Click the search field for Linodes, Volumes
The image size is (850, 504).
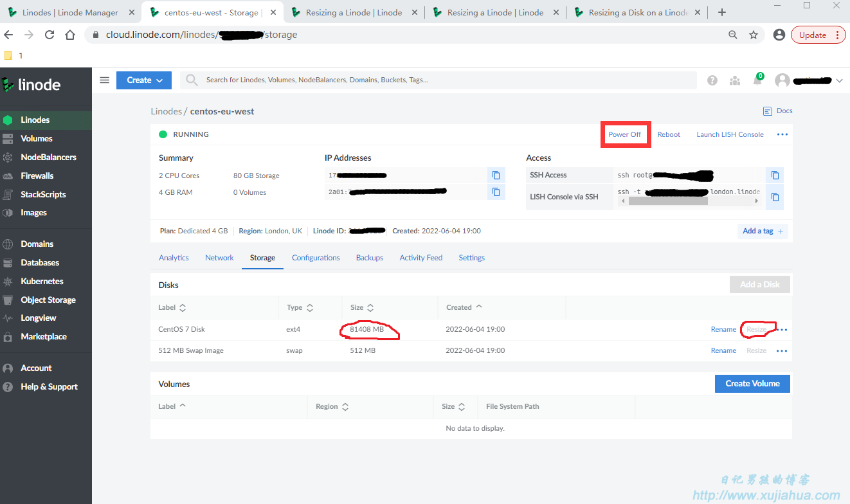pos(439,80)
